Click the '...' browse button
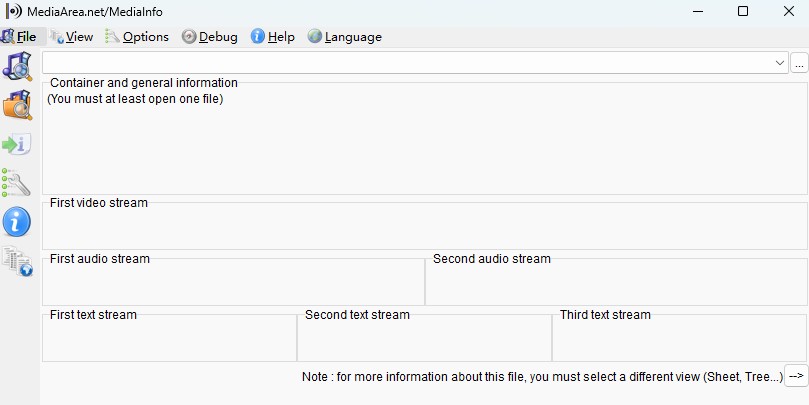This screenshot has width=809, height=405. 799,63
